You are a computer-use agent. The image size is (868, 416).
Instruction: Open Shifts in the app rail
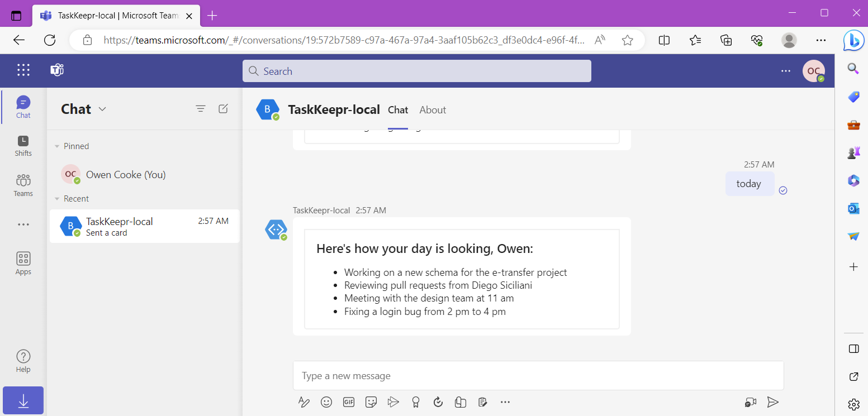pyautogui.click(x=23, y=145)
